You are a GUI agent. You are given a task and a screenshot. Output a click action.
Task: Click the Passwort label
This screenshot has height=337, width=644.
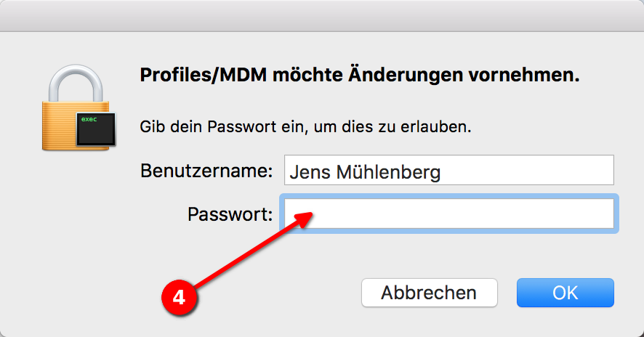(x=230, y=214)
